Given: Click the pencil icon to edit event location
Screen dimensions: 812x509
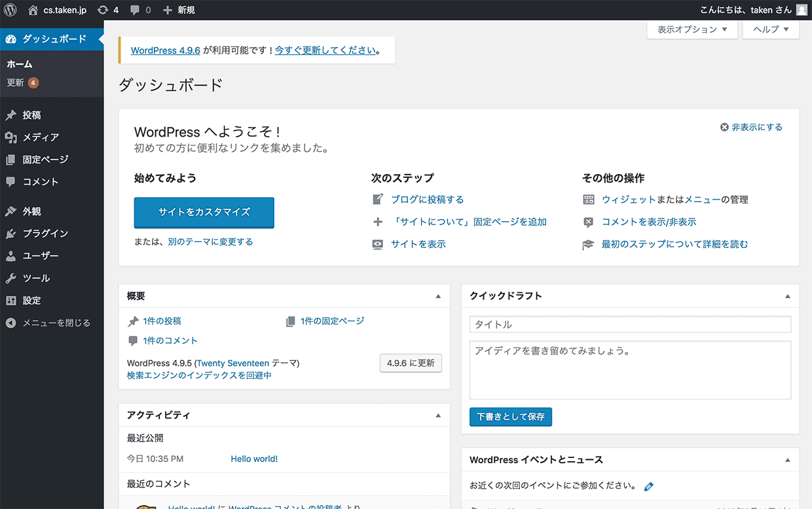Looking at the screenshot, I should tap(649, 486).
